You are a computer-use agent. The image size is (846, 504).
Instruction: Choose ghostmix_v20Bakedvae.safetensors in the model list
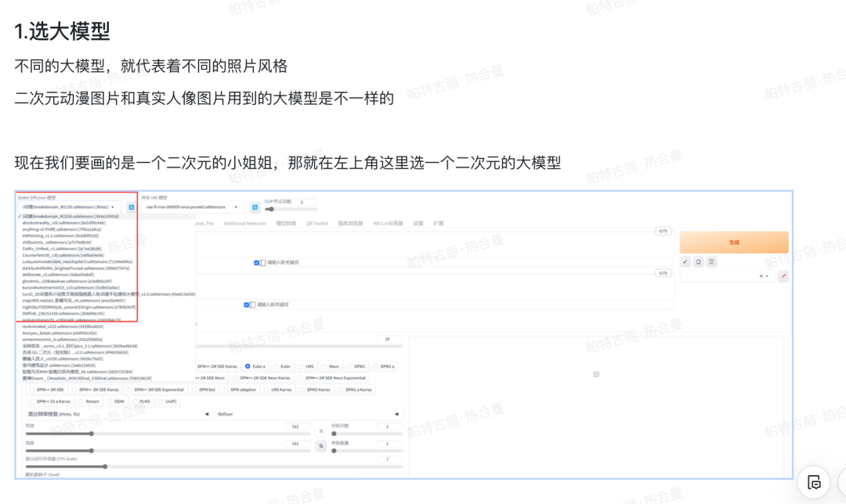(67, 282)
